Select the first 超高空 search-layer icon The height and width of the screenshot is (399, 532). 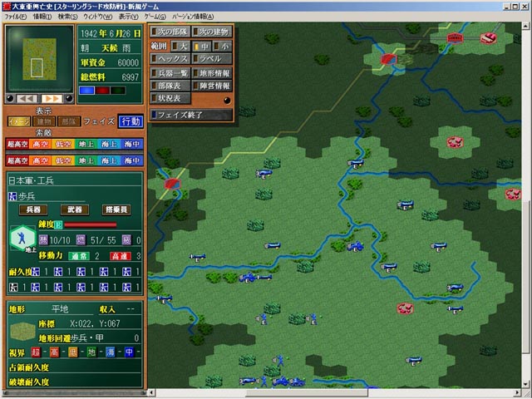click(17, 145)
